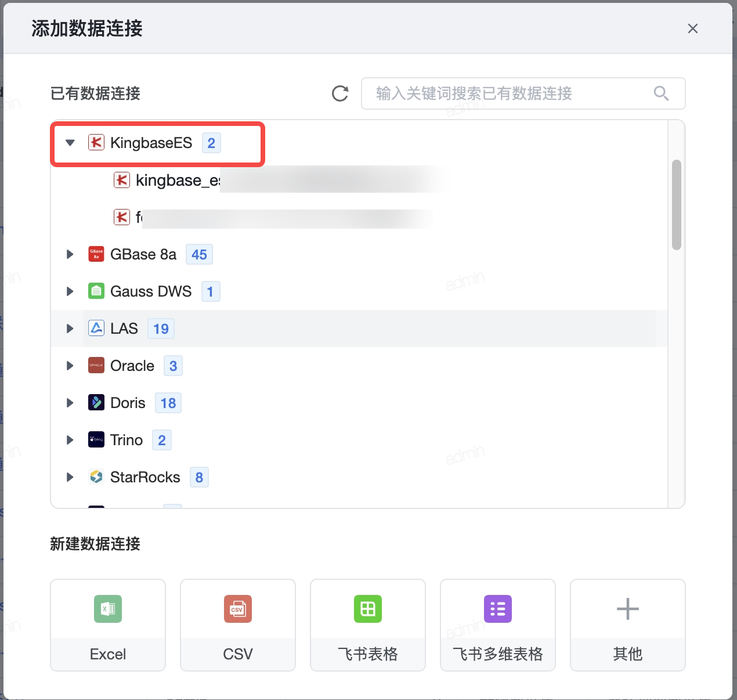Screen dimensions: 737x700
Task: Expand the Trino group arrow
Action: click(70, 440)
